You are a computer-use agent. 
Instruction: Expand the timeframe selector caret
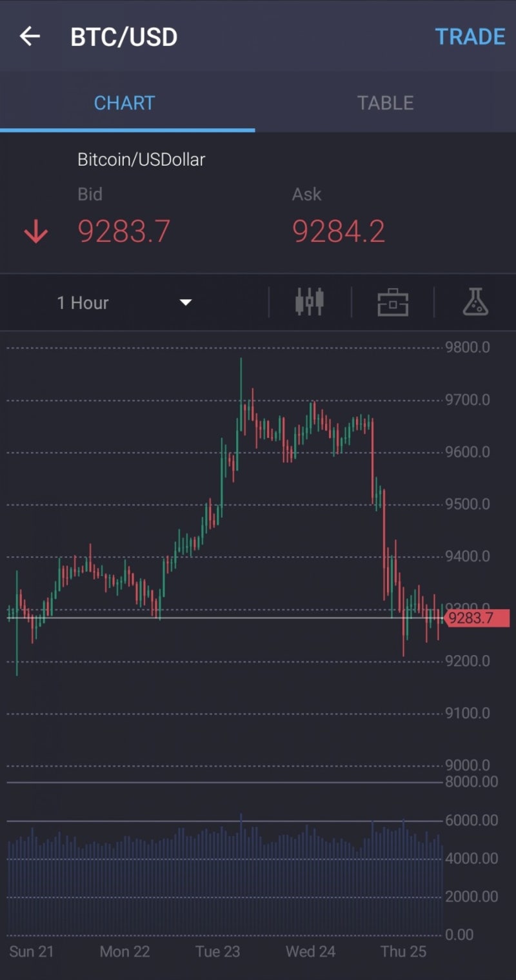point(185,302)
